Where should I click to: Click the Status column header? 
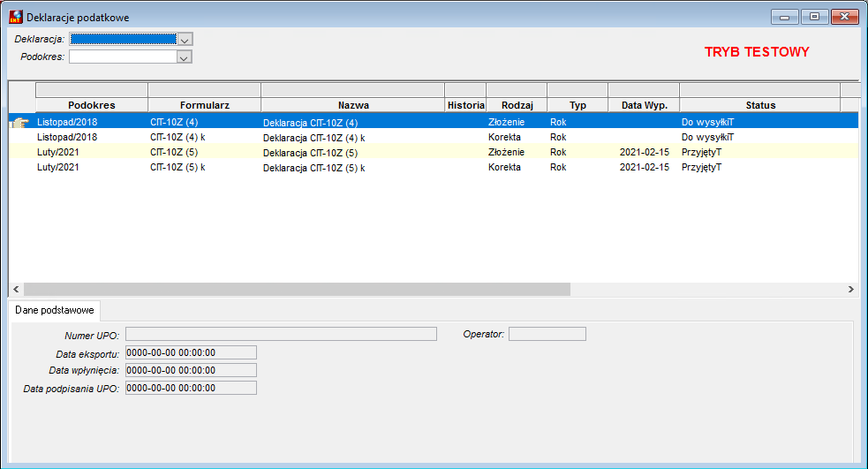click(x=760, y=105)
